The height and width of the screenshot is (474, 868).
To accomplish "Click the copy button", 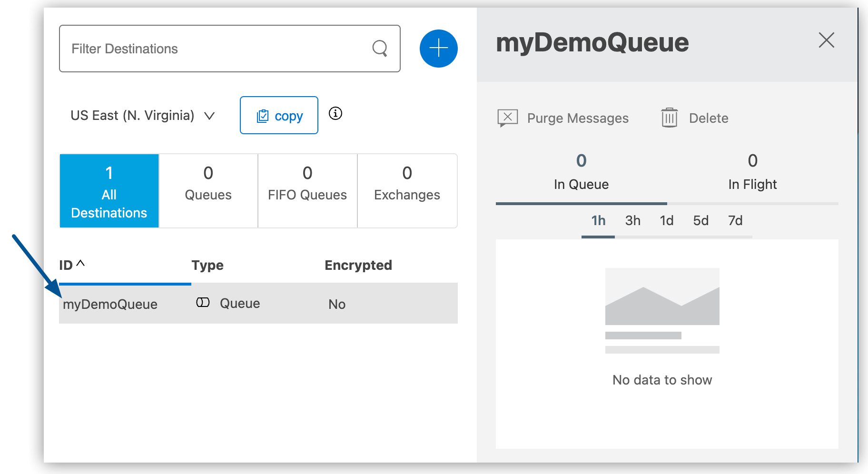I will 279,116.
